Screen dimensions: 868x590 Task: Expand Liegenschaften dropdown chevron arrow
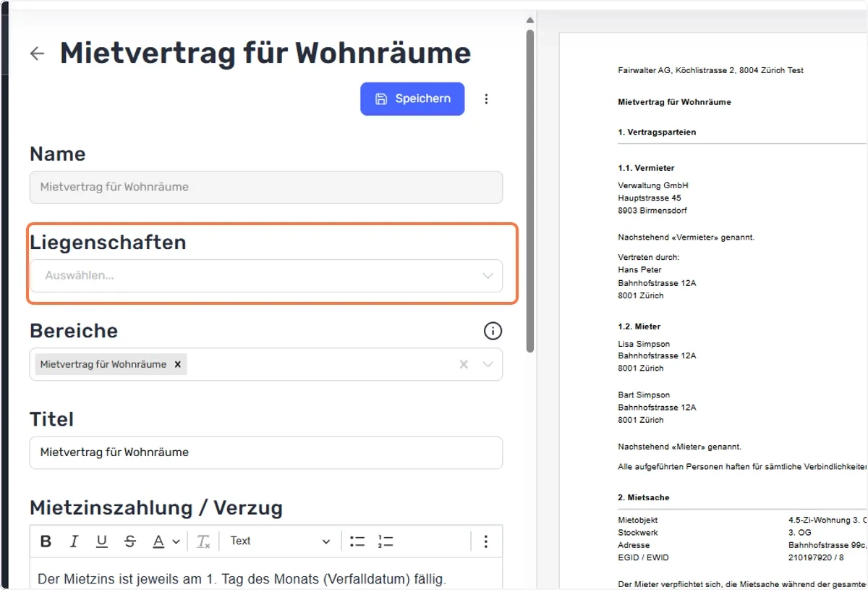[x=488, y=276]
